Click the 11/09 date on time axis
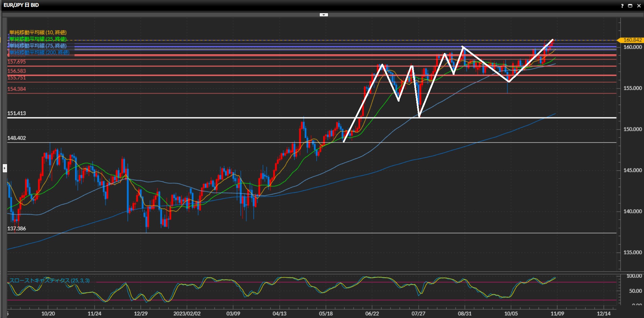 coord(557,314)
